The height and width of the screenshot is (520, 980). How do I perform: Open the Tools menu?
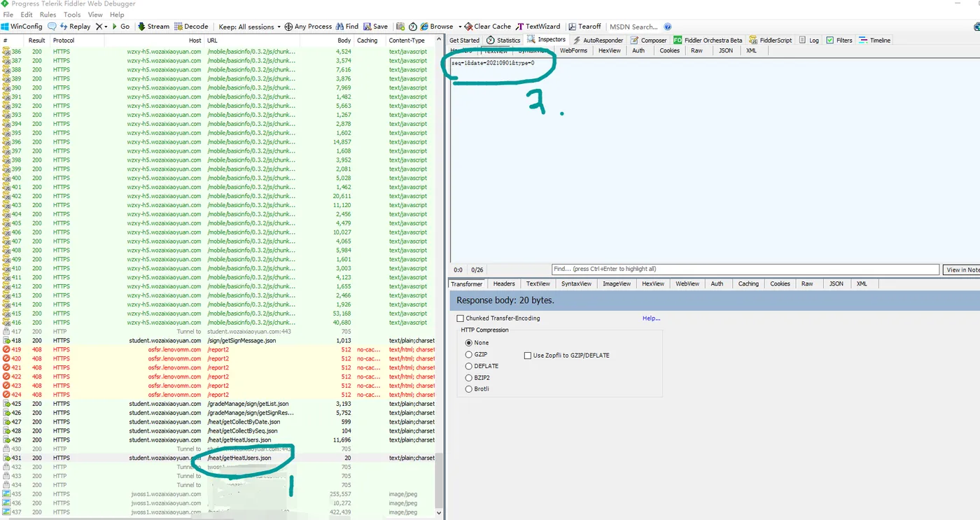click(72, 14)
